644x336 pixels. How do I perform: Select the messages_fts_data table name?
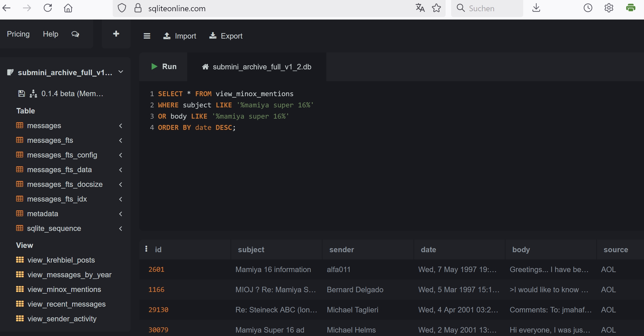point(60,170)
